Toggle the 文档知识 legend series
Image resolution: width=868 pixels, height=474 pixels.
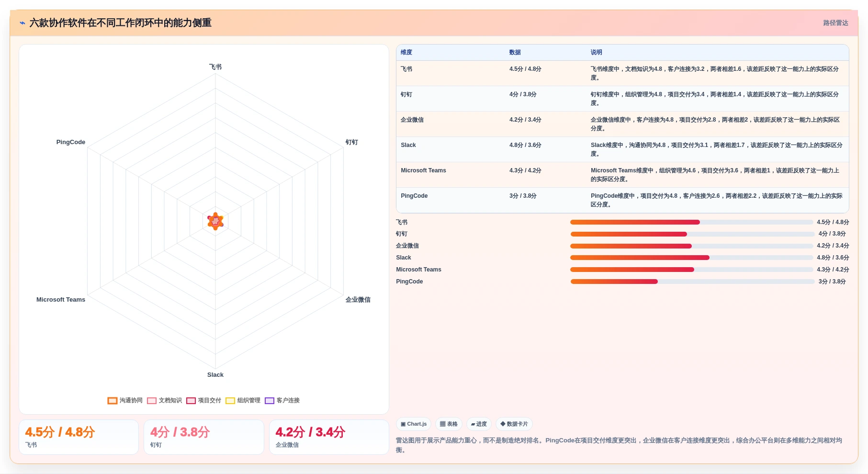point(164,400)
